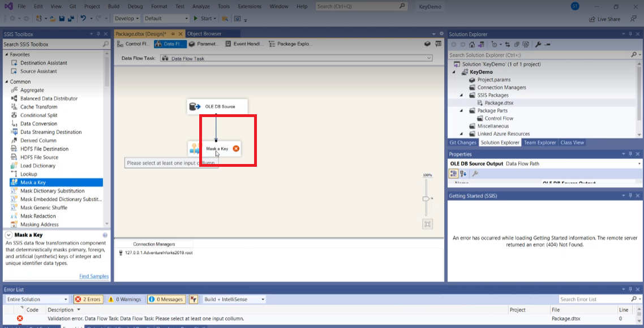
Task: Select Derived Column in SSIS Toolbox
Action: [38, 140]
